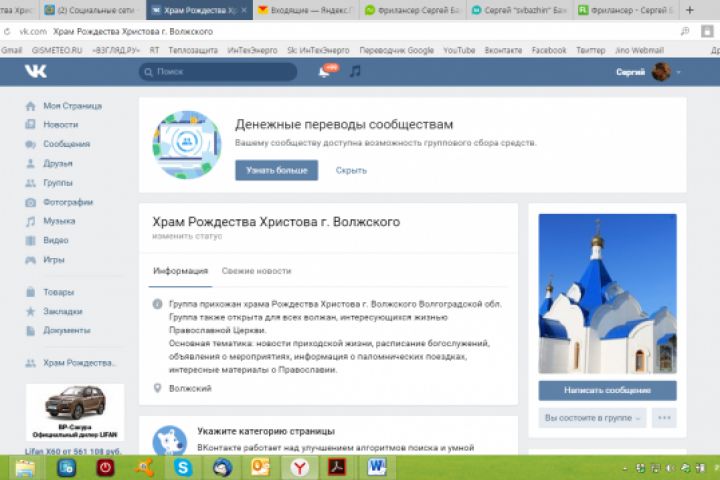The width and height of the screenshot is (720, 480).
Task: Click Скрыть to hide the banner
Action: point(351,170)
